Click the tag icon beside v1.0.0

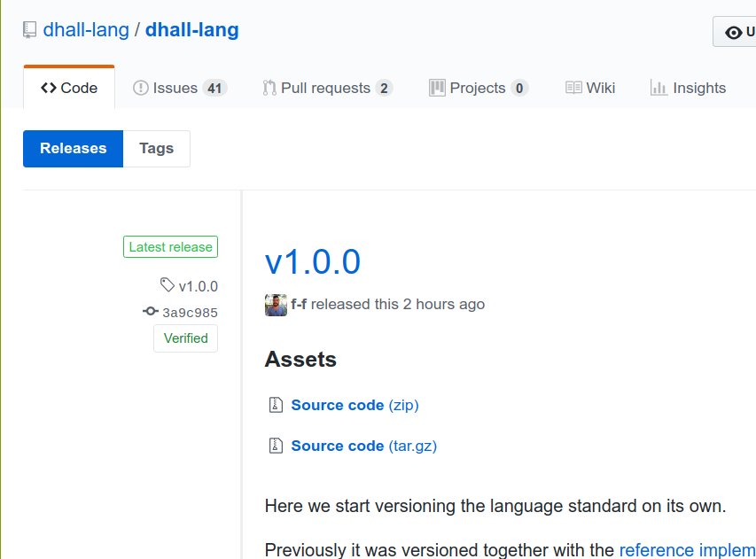click(168, 284)
